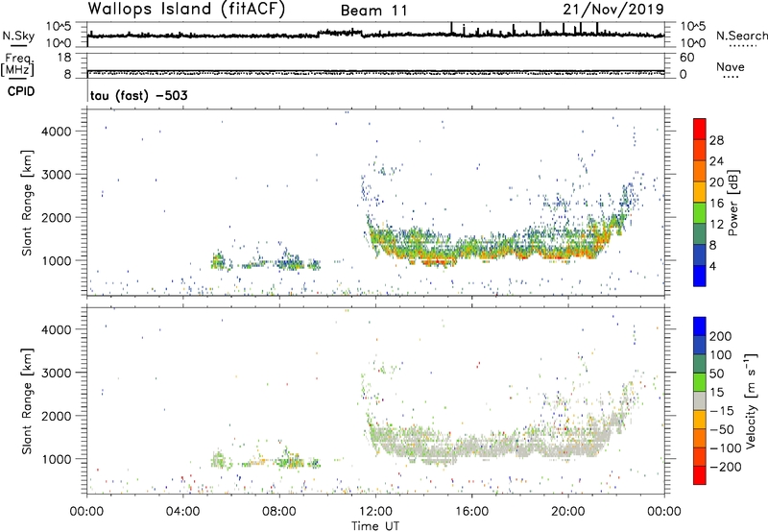This screenshot has height=532, width=768.
Task: Select the 3000 tick of the velocity panel
Action: [56, 373]
